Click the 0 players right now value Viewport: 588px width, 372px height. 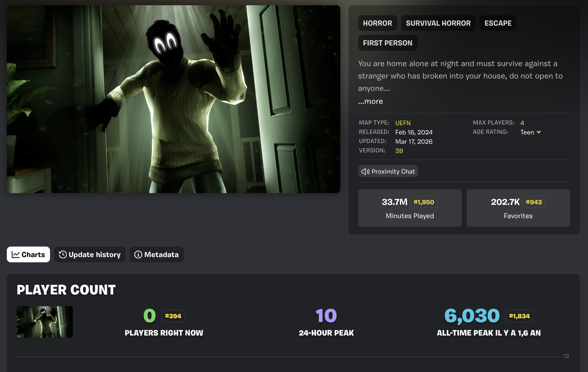point(149,316)
